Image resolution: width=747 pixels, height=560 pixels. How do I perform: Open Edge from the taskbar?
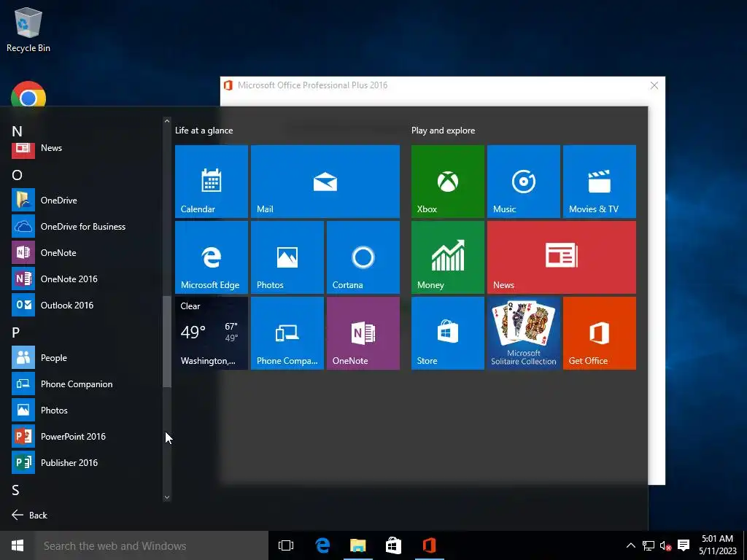[322, 545]
